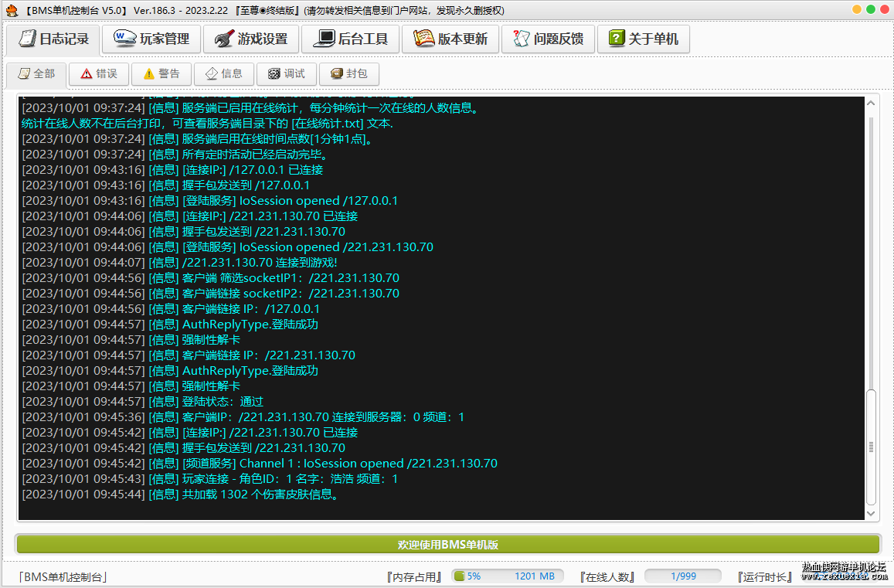Click the log scrollbar down arrow
The height and width of the screenshot is (588, 894).
click(871, 513)
